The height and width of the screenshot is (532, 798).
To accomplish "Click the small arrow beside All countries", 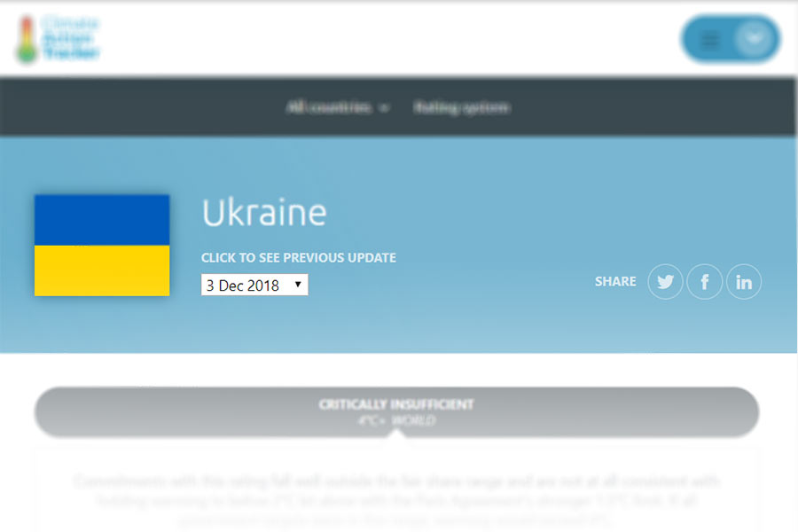I will pos(384,108).
